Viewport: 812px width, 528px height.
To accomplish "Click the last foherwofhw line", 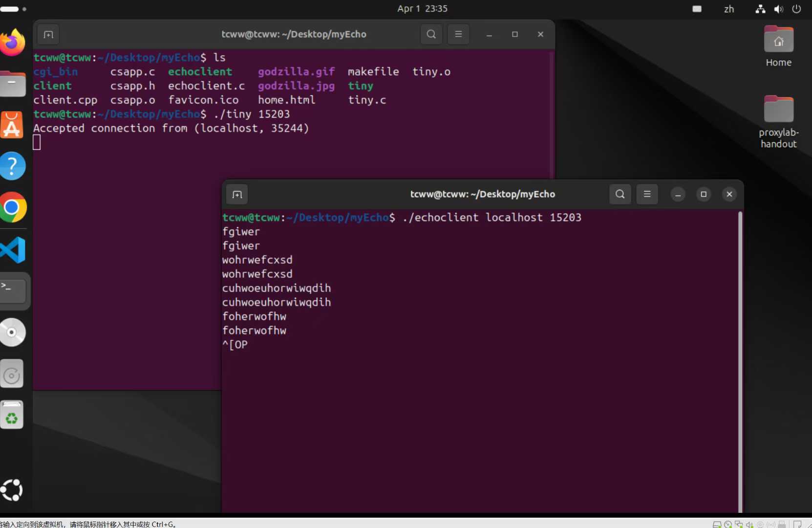I will [254, 331].
